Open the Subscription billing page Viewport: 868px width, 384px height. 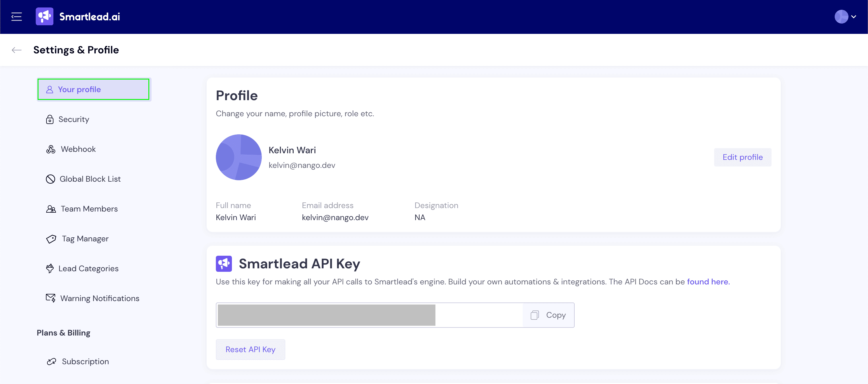click(x=85, y=361)
